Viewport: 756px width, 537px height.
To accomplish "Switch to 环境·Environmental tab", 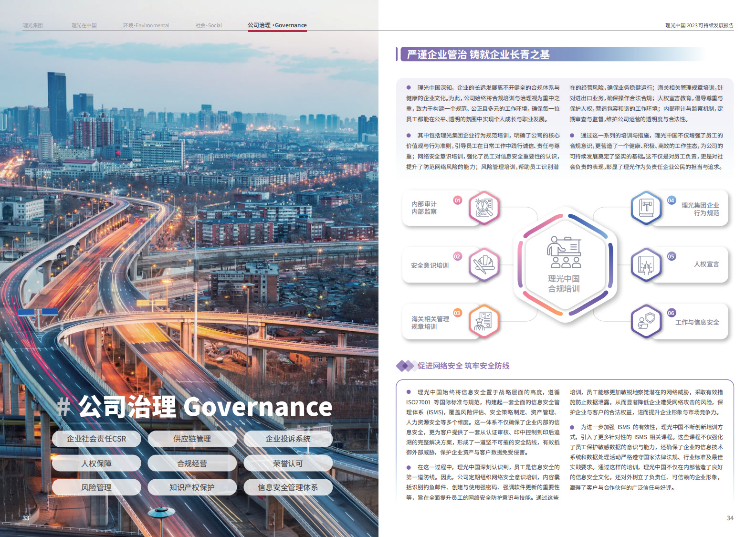I will click(146, 25).
